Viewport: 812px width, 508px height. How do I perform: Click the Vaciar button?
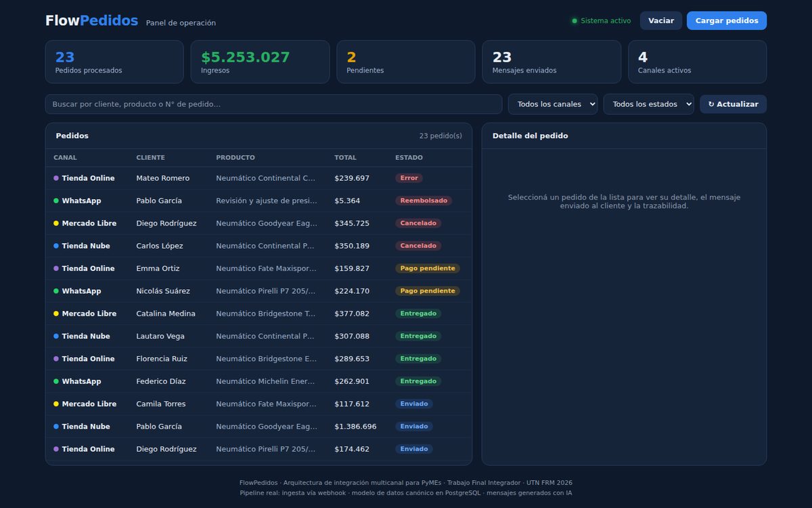click(661, 20)
